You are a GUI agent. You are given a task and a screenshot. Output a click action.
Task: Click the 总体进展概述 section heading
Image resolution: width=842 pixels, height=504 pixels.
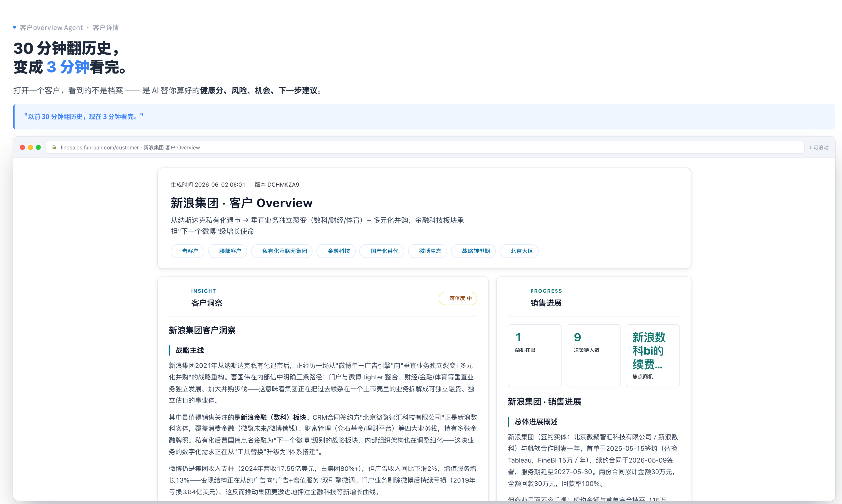[x=536, y=422]
